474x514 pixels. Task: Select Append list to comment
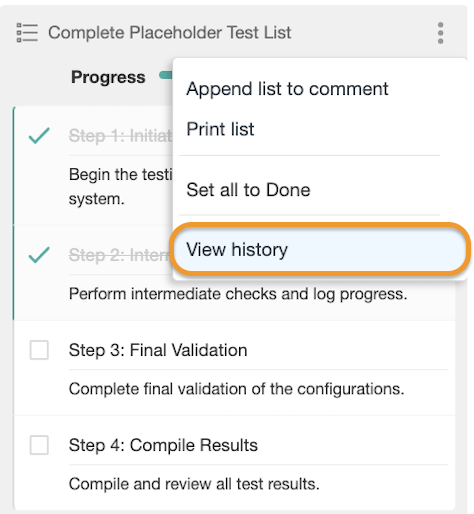click(287, 89)
